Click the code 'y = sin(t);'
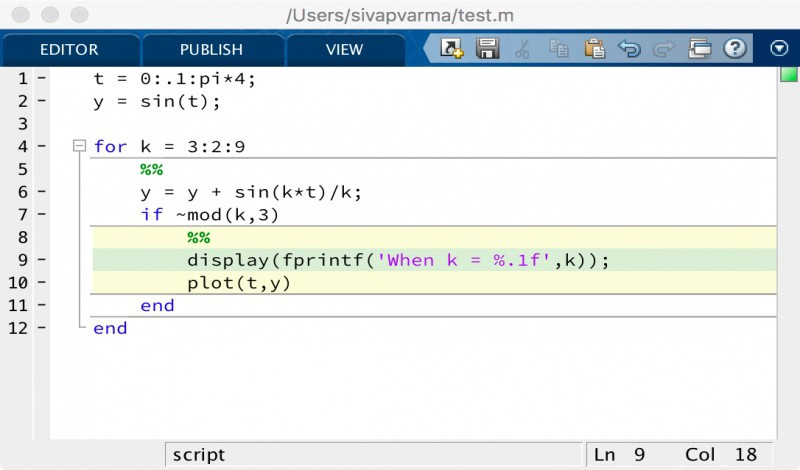 point(157,102)
